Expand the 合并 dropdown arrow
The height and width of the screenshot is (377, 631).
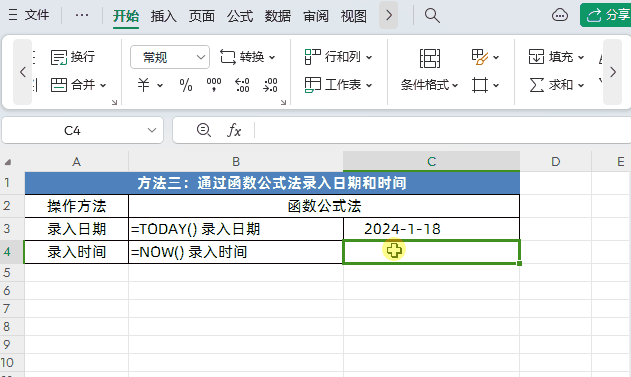[x=103, y=85]
